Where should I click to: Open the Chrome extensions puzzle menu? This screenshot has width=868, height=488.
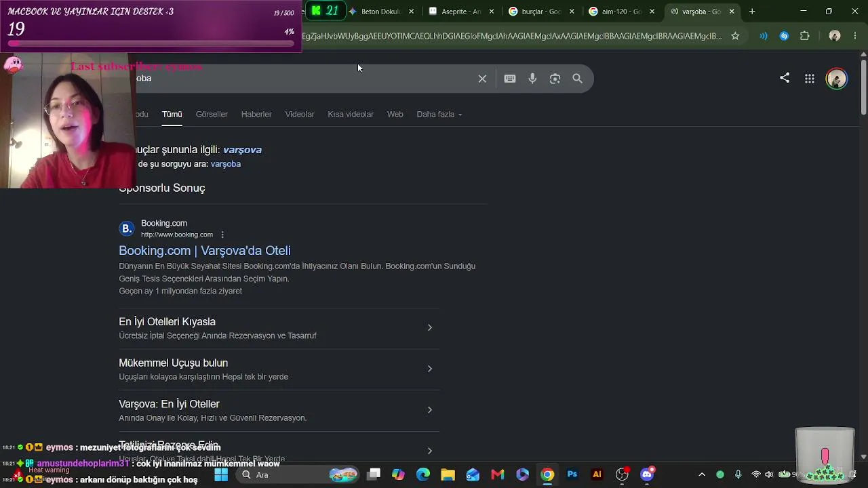pos(805,36)
